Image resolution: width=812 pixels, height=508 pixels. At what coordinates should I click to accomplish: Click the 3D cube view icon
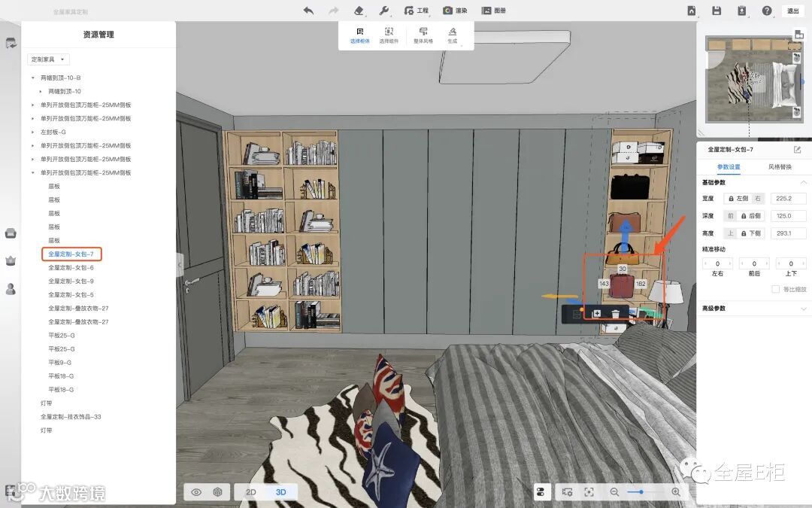click(217, 492)
